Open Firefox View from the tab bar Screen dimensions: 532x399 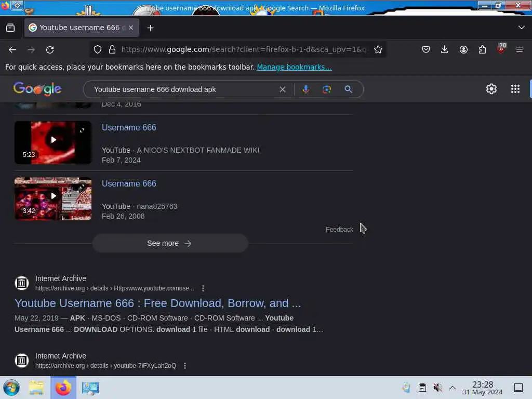[10, 28]
